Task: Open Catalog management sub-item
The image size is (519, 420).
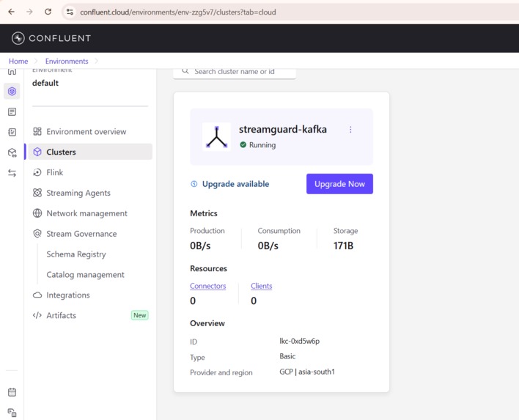Action: tap(85, 275)
